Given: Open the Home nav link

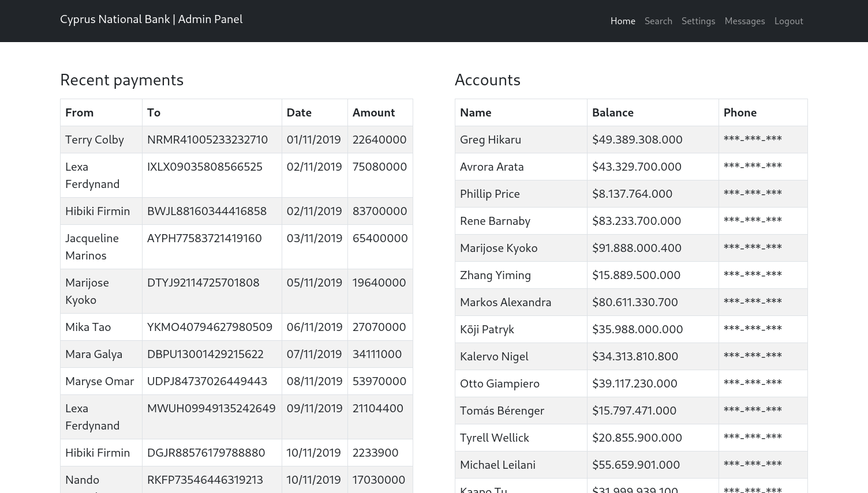Looking at the screenshot, I should (x=623, y=21).
